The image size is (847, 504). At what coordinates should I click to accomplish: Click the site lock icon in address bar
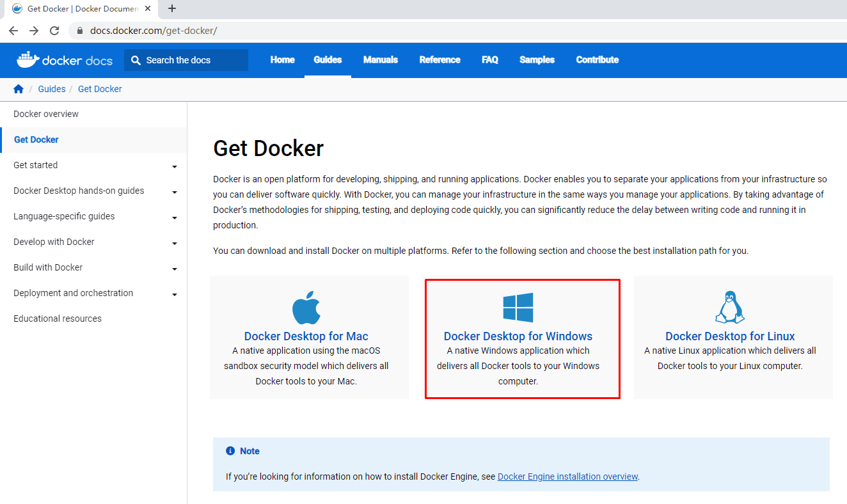pos(80,30)
